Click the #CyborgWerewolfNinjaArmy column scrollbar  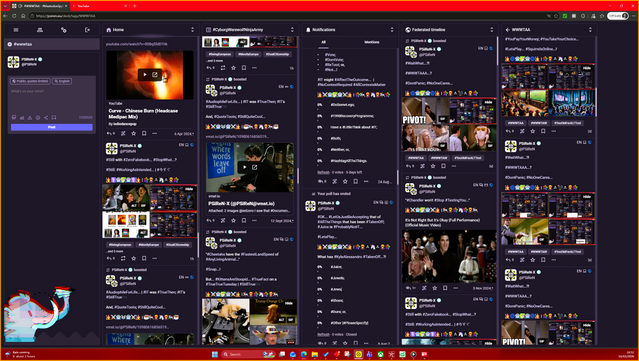298,176
